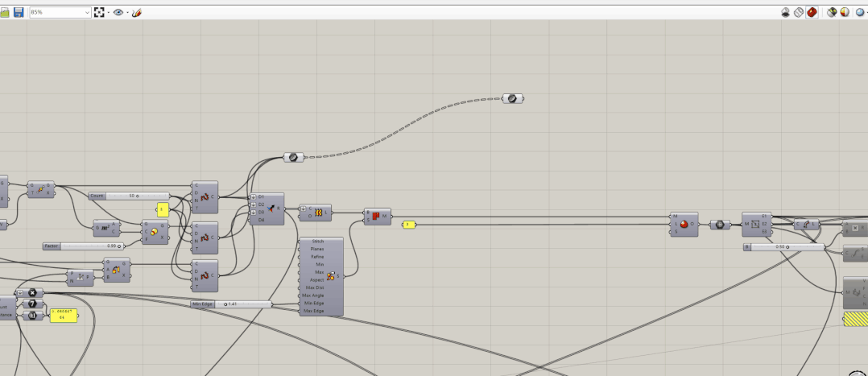
Task: Click the Refine input of mesh settings
Action: pyautogui.click(x=317, y=257)
